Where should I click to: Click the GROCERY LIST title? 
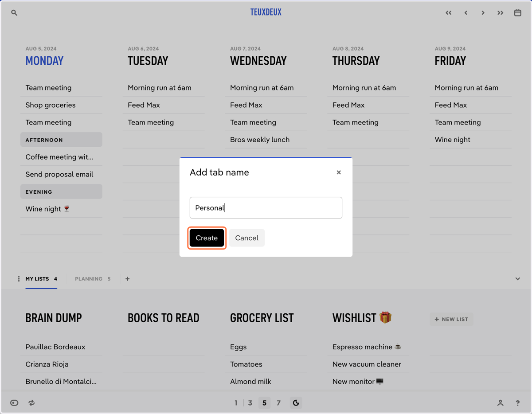click(262, 318)
